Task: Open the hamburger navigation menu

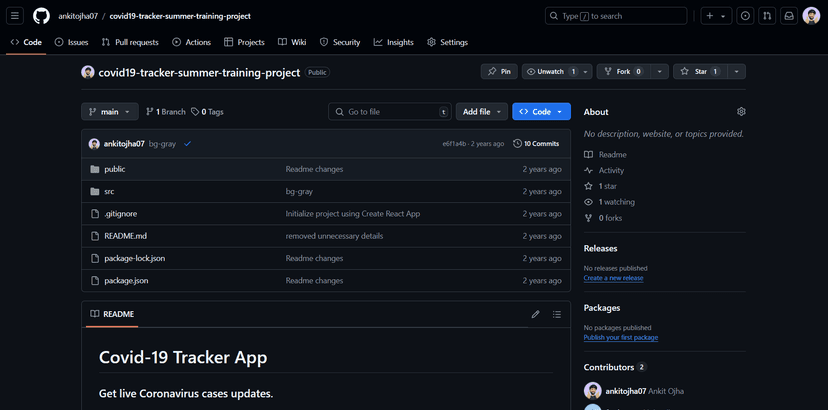Action: 15,16
